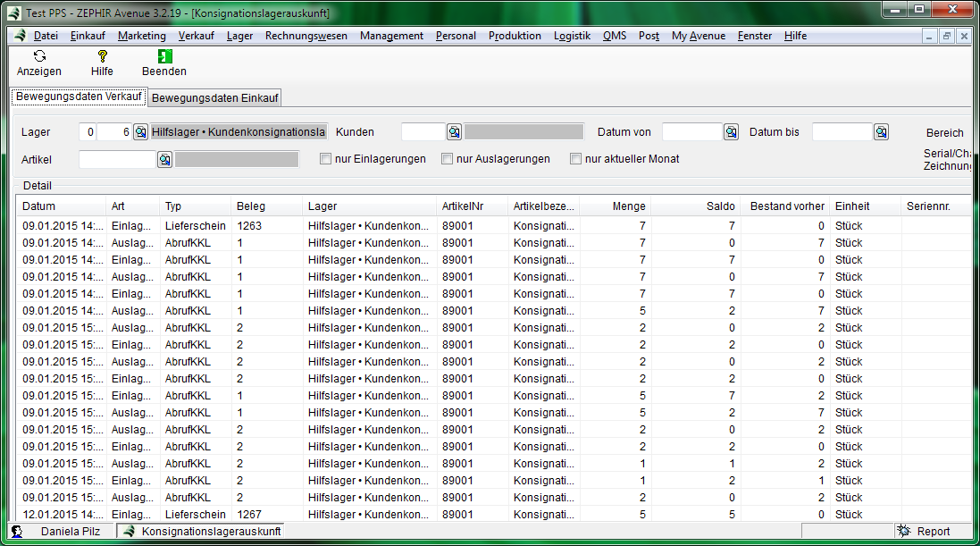This screenshot has height=546, width=980.
Task: Sort by the Datum column header
Action: tap(61, 206)
